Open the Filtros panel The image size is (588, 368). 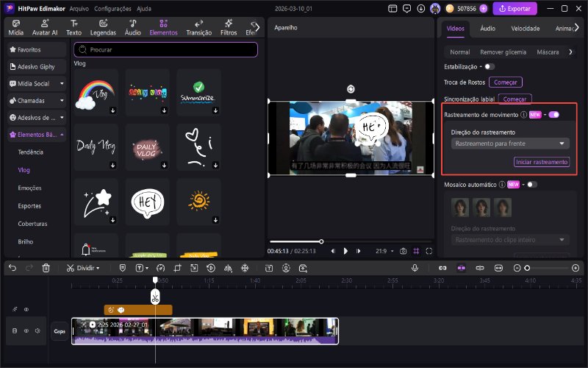click(229, 28)
